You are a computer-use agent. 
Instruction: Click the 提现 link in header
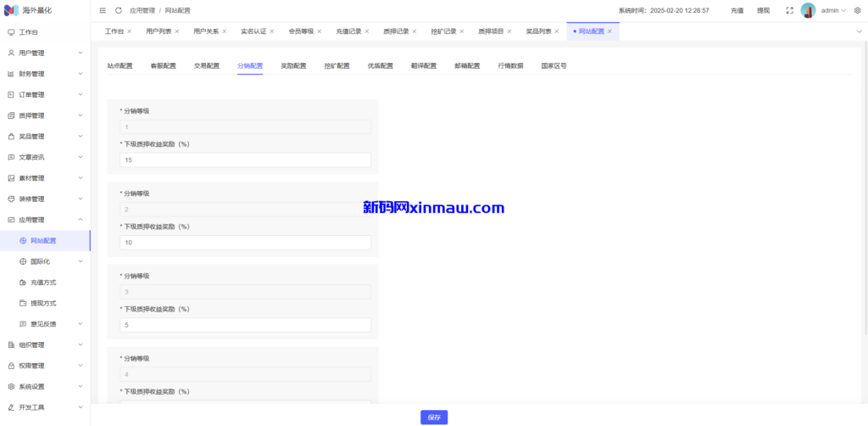point(764,10)
